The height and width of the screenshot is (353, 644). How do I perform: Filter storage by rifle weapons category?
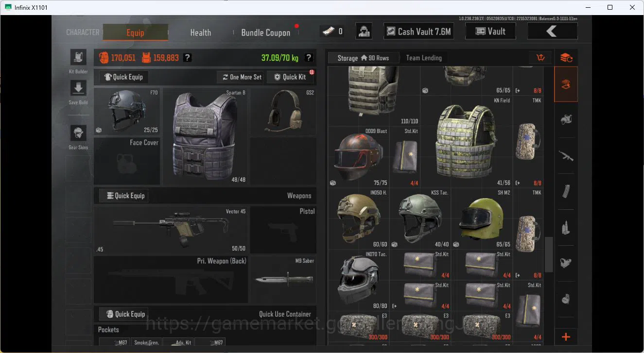[x=566, y=156]
